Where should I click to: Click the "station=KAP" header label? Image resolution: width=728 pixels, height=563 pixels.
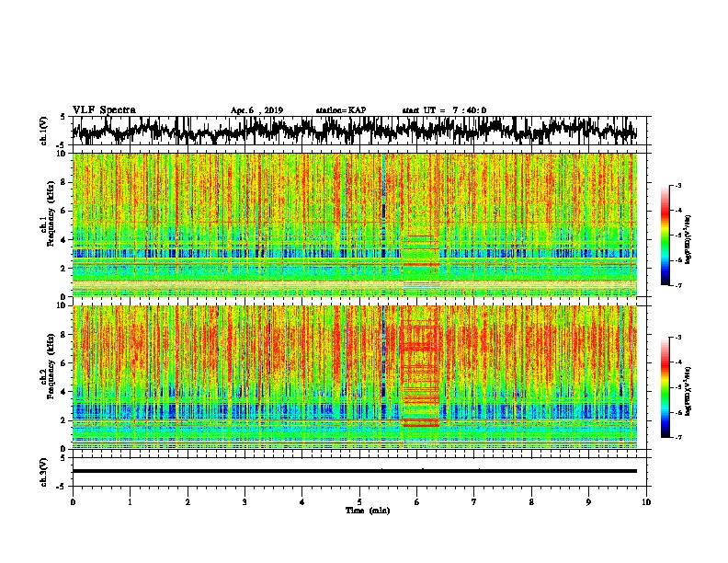coord(341,110)
